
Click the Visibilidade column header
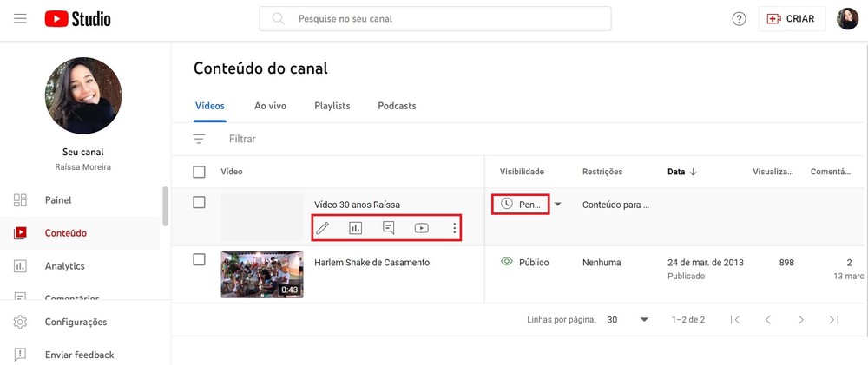pos(522,172)
